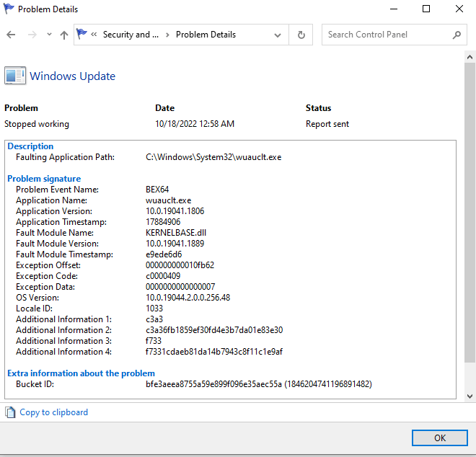Select the BEX64 event name value
The height and width of the screenshot is (457, 476).
click(157, 190)
